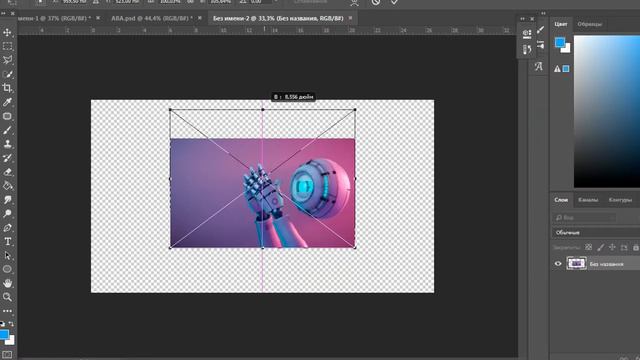Screen dimensions: 640x360
Task: Expand the collapsed icon panel dock
Action: click(522, 19)
